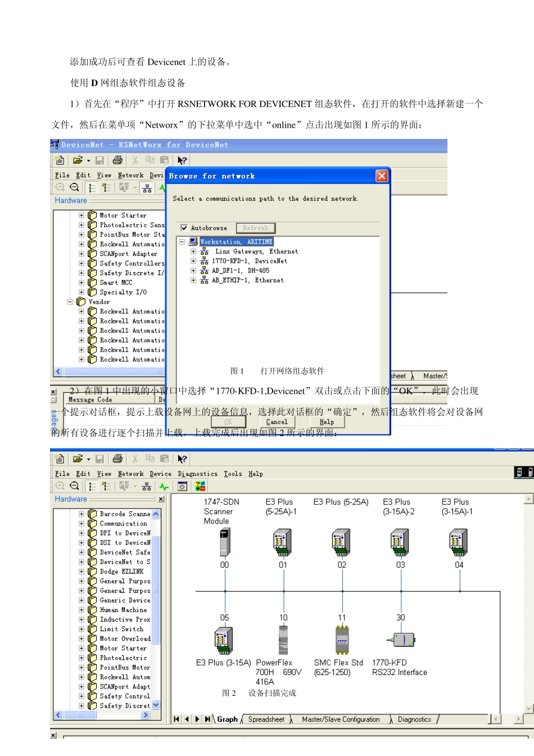Expand the Motor Starter hardware category
The width and height of the screenshot is (534, 756).
[x=82, y=215]
